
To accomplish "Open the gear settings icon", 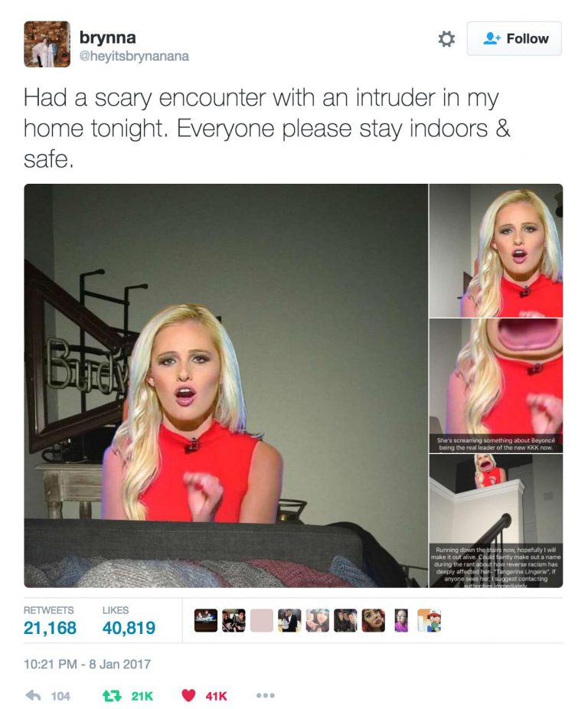I will tap(446, 39).
